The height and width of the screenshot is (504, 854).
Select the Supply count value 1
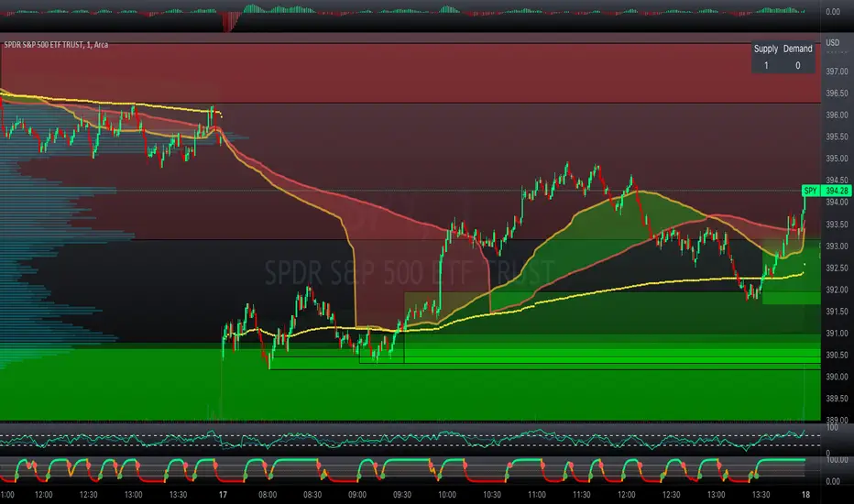pos(766,65)
